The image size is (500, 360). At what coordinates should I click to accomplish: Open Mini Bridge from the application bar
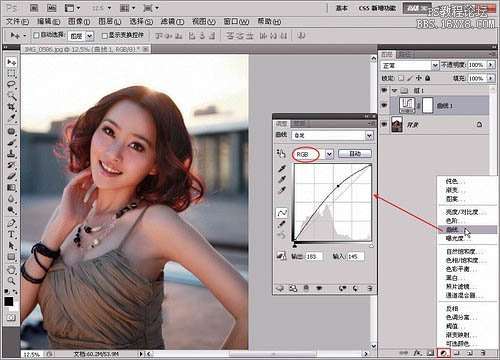51,8
